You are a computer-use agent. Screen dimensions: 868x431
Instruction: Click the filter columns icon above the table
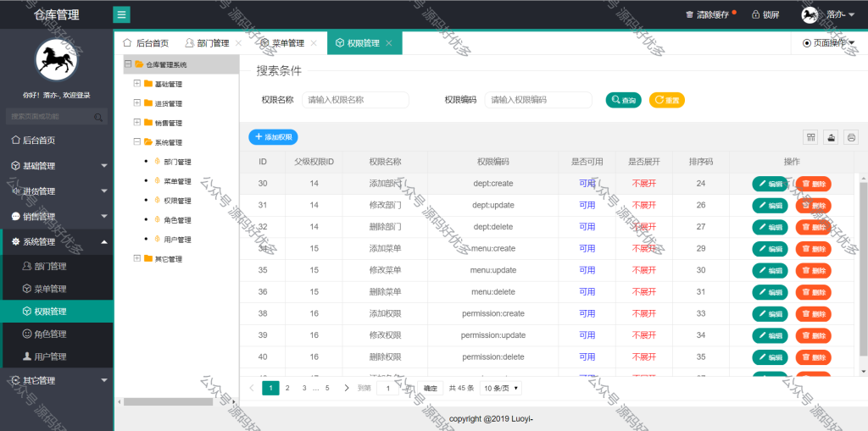(x=811, y=137)
